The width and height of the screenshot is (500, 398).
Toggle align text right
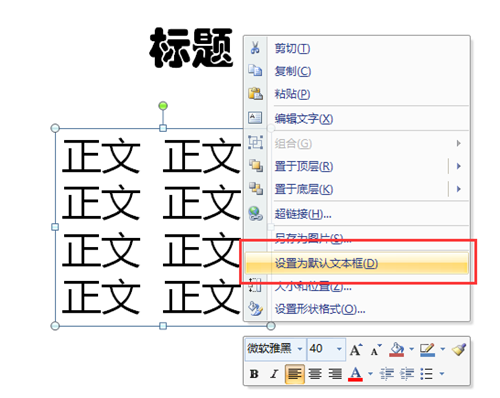(x=335, y=374)
